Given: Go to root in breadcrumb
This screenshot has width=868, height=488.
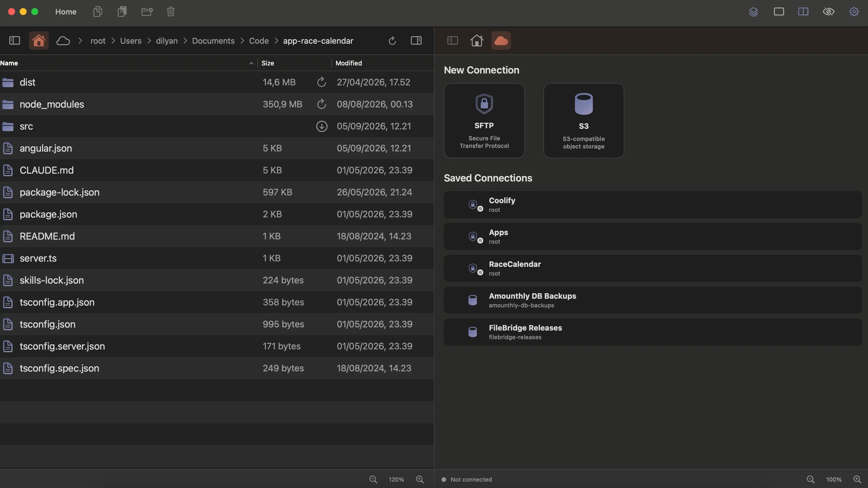Looking at the screenshot, I should click(x=98, y=41).
